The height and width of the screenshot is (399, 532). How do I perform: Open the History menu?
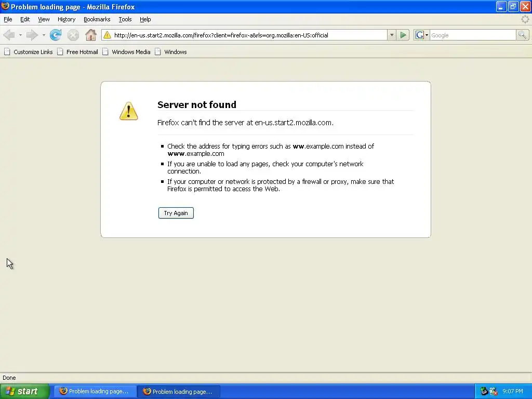point(66,19)
